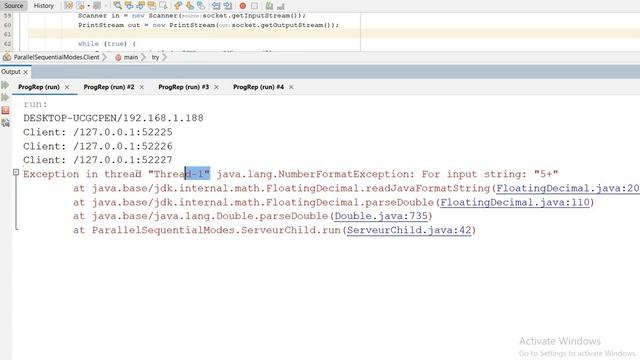Viewport: 640px width, 360px height.
Task: Click the DESKTOP-UCGCPEN/192.168.1.188 output line
Action: pos(113,118)
